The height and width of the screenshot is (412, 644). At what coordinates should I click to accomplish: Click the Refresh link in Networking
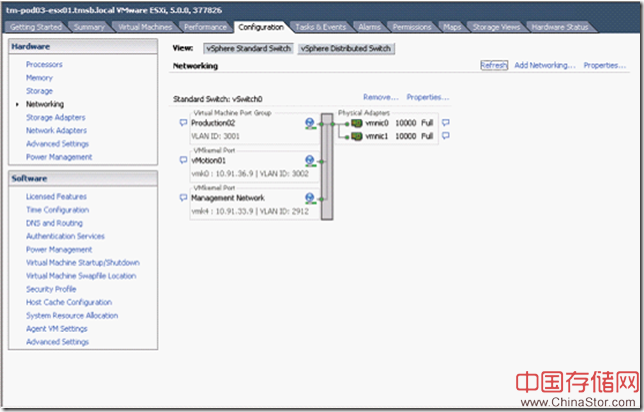click(x=494, y=65)
